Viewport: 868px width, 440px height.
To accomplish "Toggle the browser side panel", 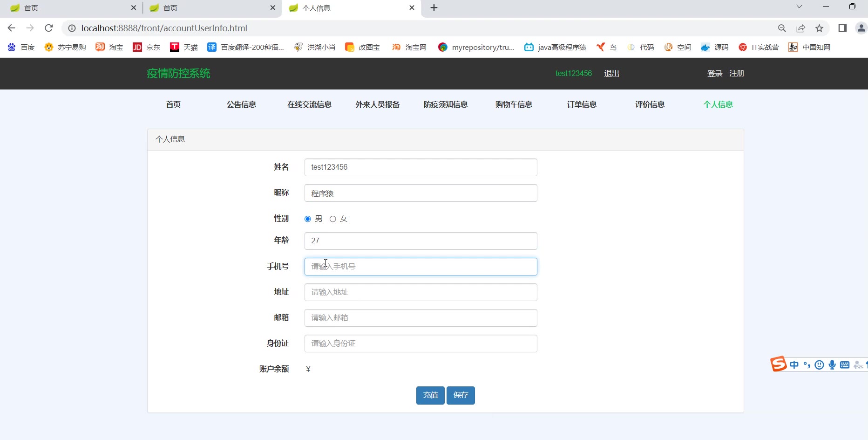I will coord(842,28).
